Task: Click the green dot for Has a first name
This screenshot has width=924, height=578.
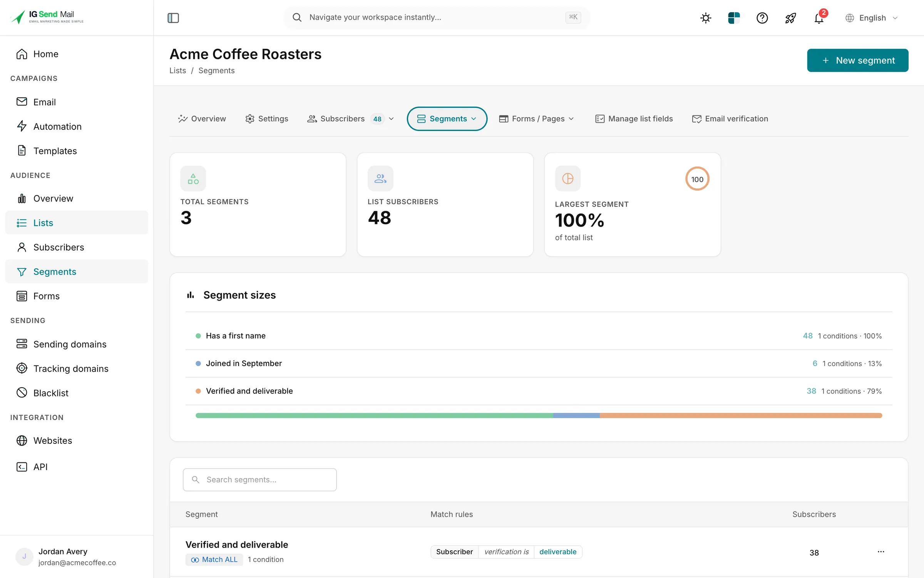Action: coord(198,336)
